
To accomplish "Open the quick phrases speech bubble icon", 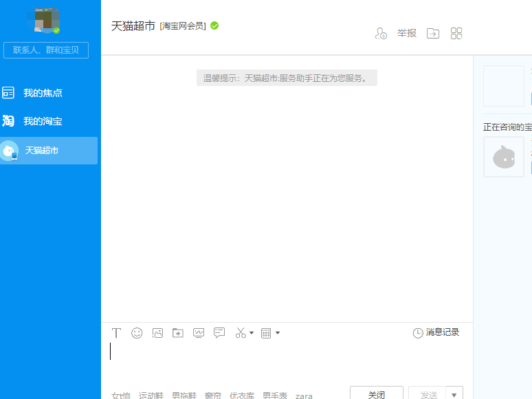I will point(219,333).
